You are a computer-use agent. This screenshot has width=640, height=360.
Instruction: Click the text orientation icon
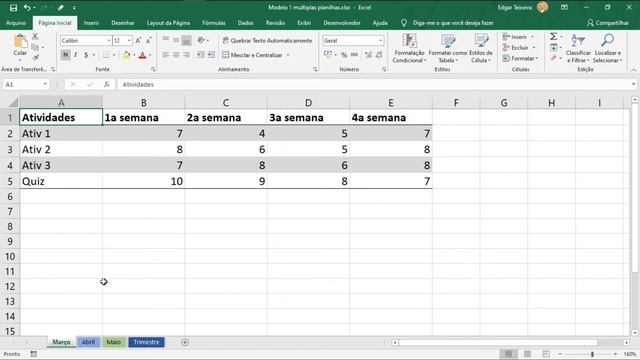pyautogui.click(x=201, y=40)
